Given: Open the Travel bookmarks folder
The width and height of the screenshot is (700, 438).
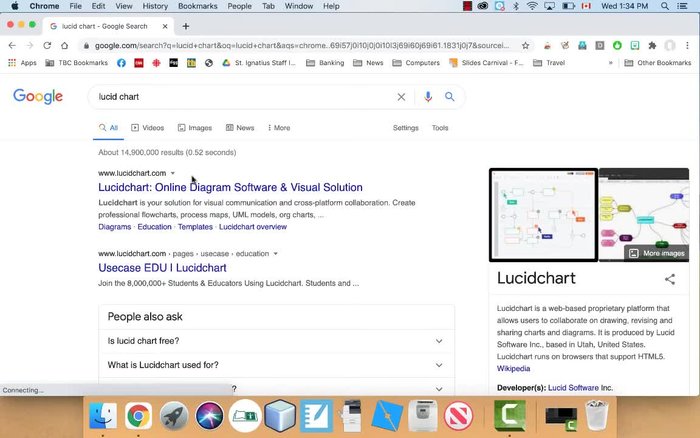Looking at the screenshot, I should coord(549,63).
